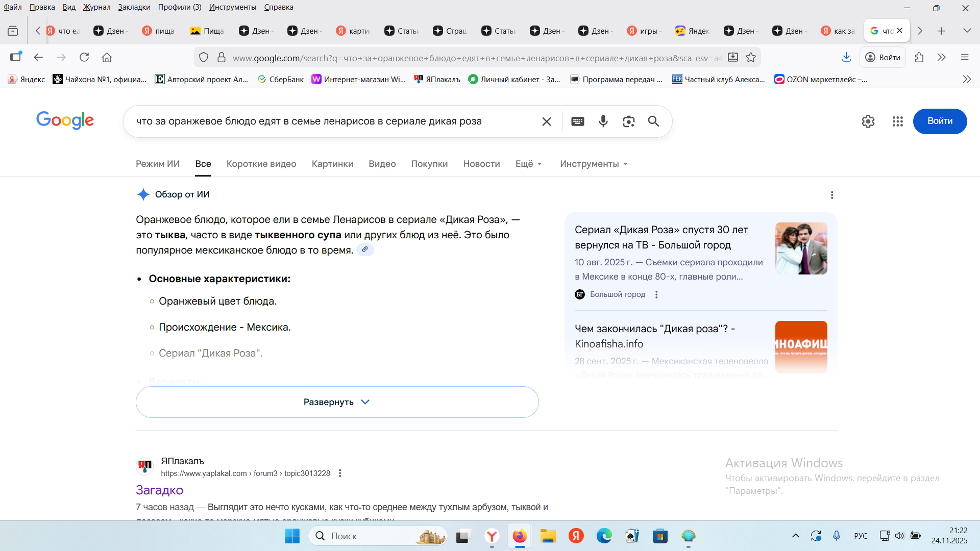980x551 pixels.
Task: Click Firefox account Войти button
Action: [883, 58]
